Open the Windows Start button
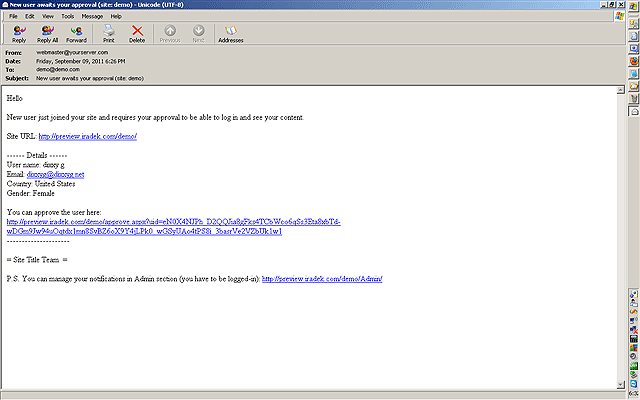This screenshot has width=640, height=400. click(x=634, y=7)
